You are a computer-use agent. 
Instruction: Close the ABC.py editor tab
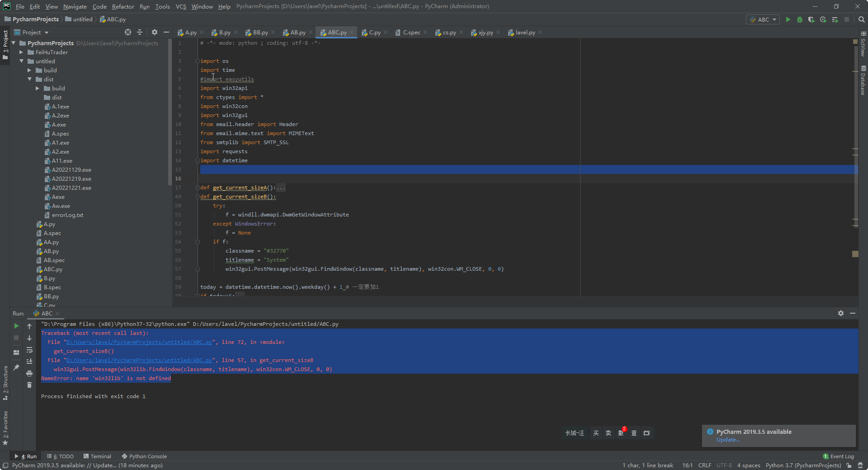coord(352,33)
